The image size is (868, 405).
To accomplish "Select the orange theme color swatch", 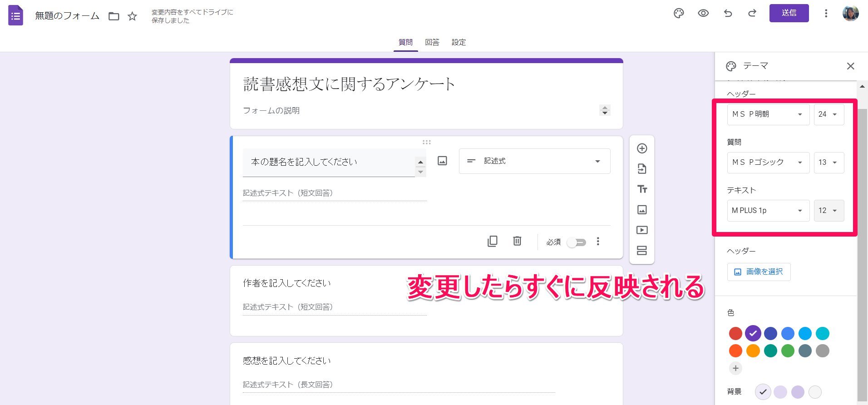I will click(x=753, y=351).
